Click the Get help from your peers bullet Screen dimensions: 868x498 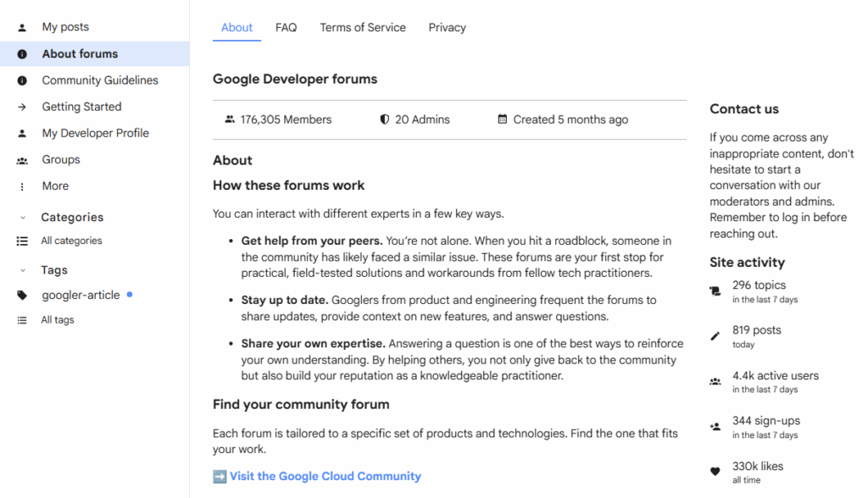456,257
